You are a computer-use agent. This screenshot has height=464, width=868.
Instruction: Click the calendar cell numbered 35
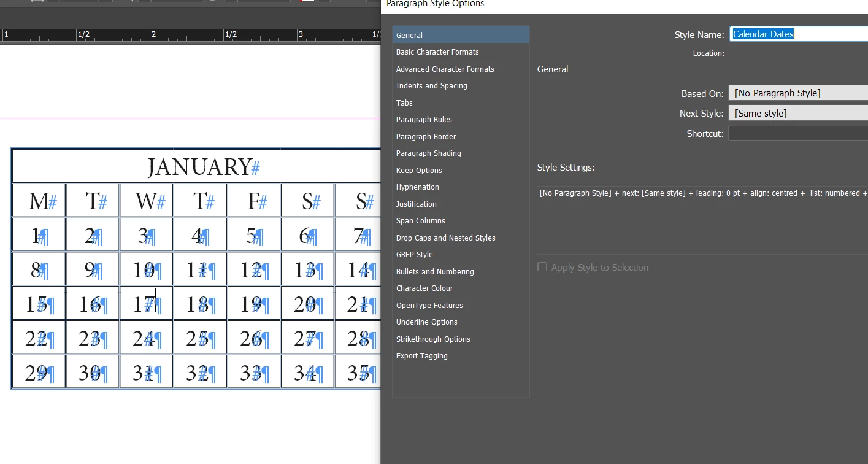coord(358,372)
